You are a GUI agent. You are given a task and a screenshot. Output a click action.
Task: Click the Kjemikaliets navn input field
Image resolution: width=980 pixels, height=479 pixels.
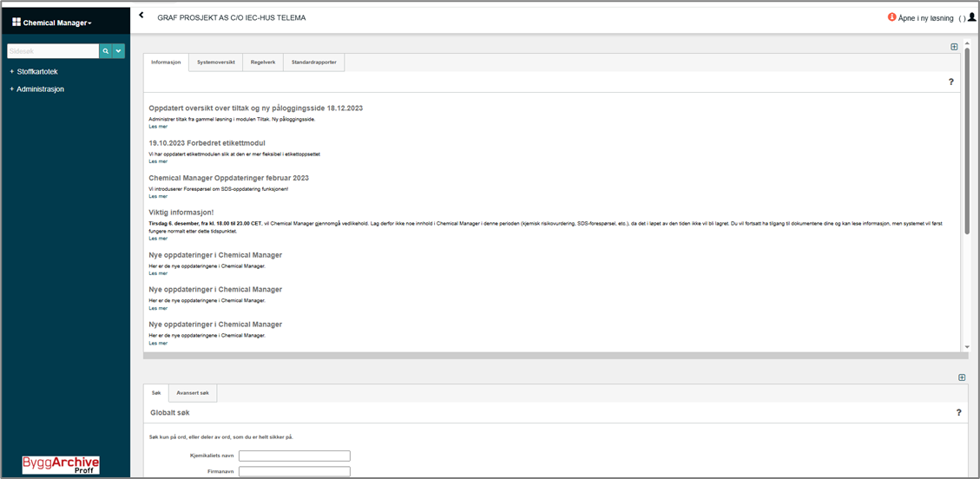coord(294,456)
